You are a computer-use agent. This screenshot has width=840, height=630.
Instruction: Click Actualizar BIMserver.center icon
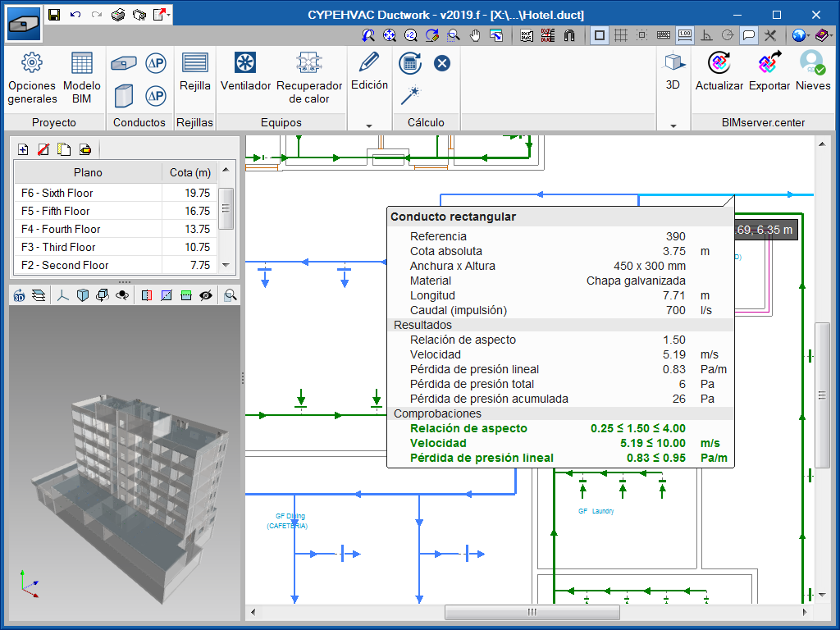719,71
